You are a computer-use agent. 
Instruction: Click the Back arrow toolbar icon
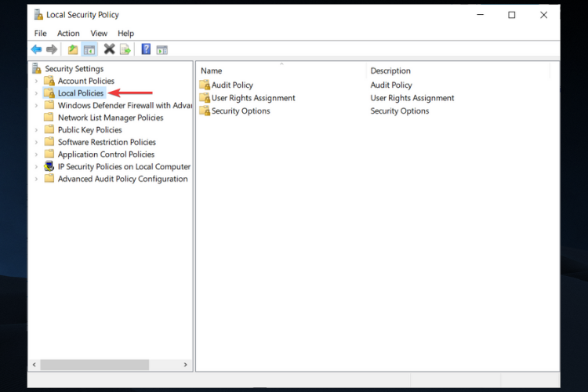tap(36, 49)
